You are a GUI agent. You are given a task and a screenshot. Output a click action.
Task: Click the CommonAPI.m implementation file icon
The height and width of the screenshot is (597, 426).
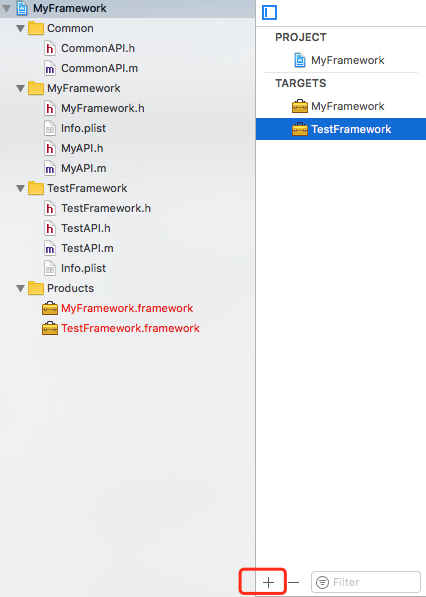click(49, 69)
